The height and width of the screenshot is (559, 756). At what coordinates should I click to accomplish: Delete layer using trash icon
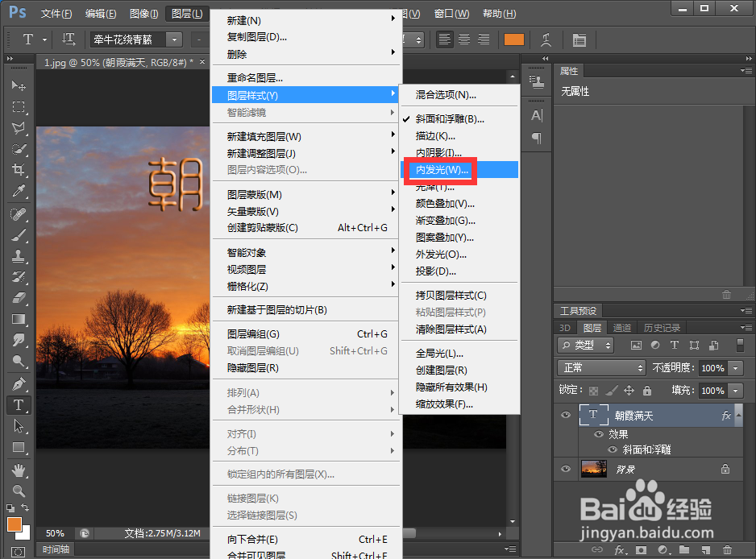(x=728, y=549)
